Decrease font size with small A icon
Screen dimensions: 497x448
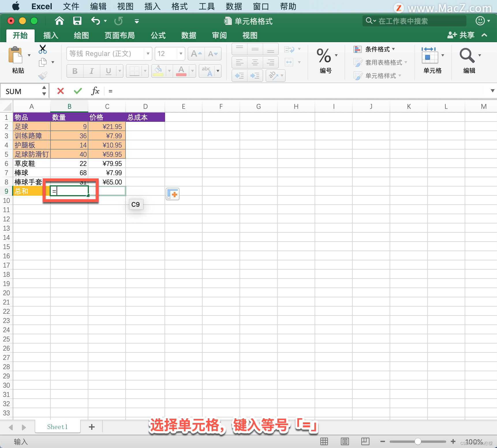[x=213, y=54]
